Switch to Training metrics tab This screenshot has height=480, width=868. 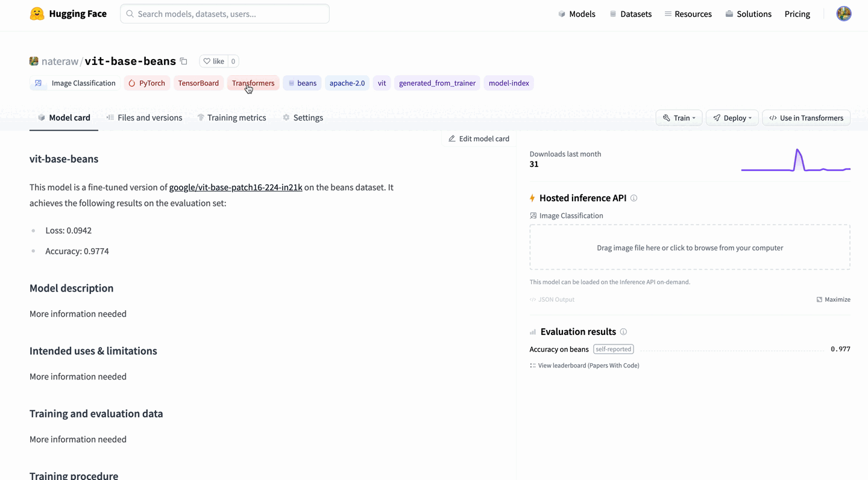point(232,117)
